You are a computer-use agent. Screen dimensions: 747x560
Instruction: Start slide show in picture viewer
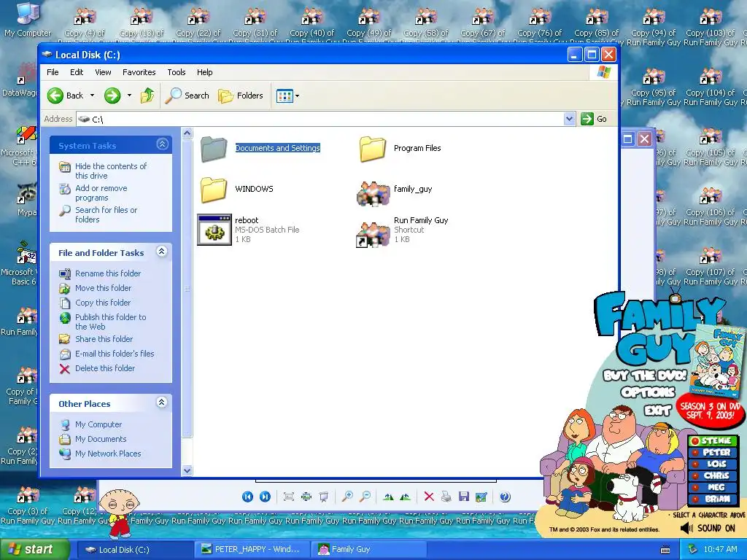323,497
